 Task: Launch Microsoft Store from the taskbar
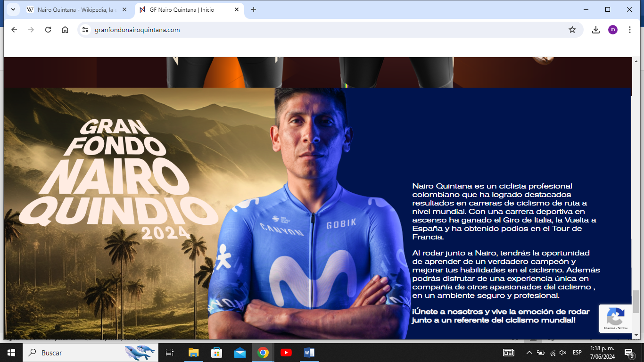pyautogui.click(x=216, y=353)
